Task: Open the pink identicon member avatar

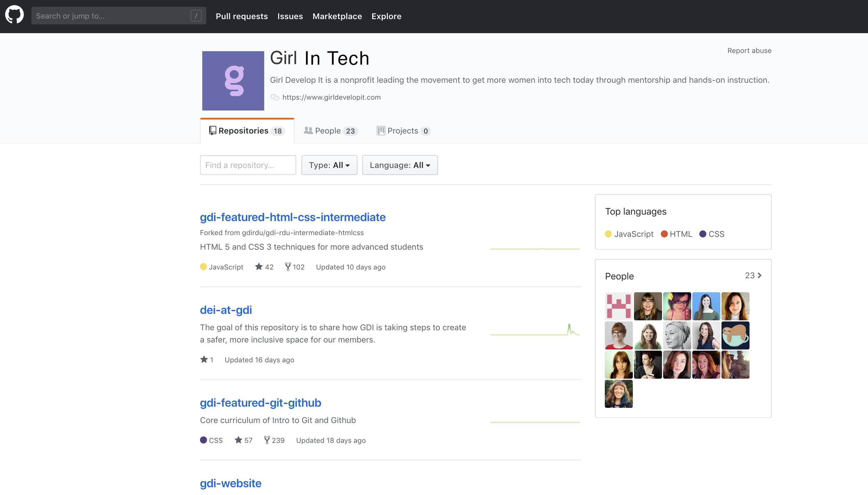Action: (619, 306)
